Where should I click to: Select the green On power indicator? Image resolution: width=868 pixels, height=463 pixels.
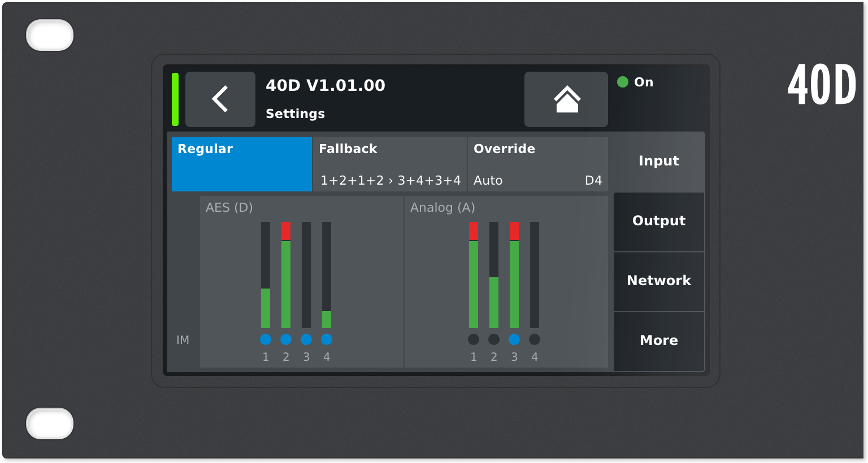coord(623,82)
